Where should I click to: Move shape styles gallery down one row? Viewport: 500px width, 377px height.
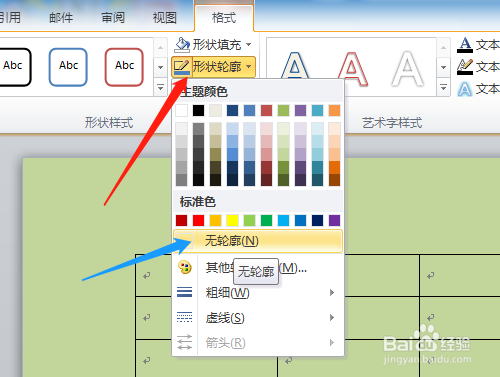pos(160,67)
